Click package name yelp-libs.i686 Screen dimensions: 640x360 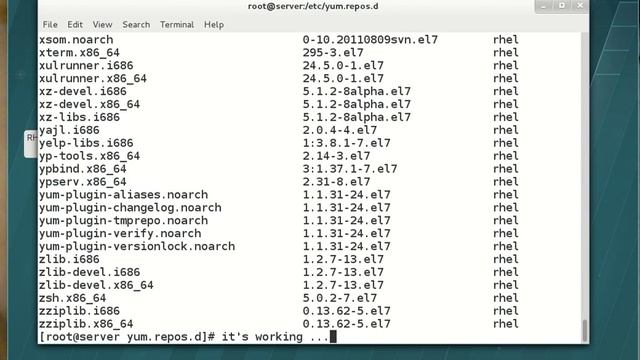(x=86, y=143)
